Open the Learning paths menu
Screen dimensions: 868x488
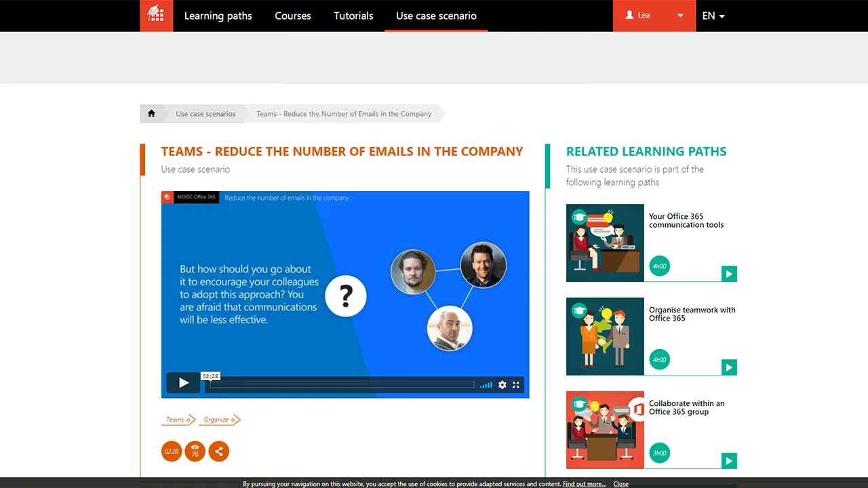pos(218,16)
